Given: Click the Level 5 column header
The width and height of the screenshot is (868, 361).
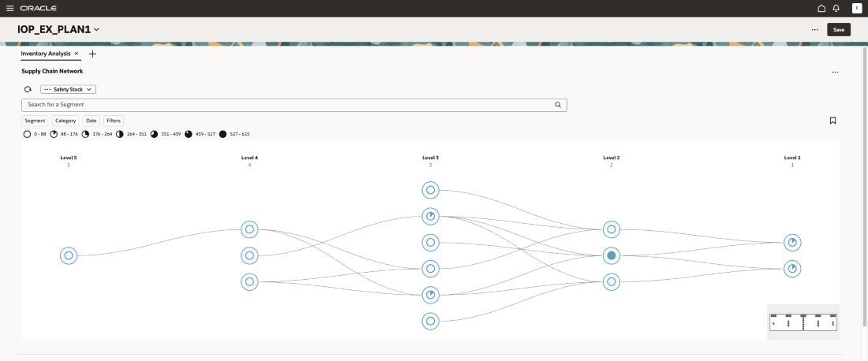Looking at the screenshot, I should (69, 158).
